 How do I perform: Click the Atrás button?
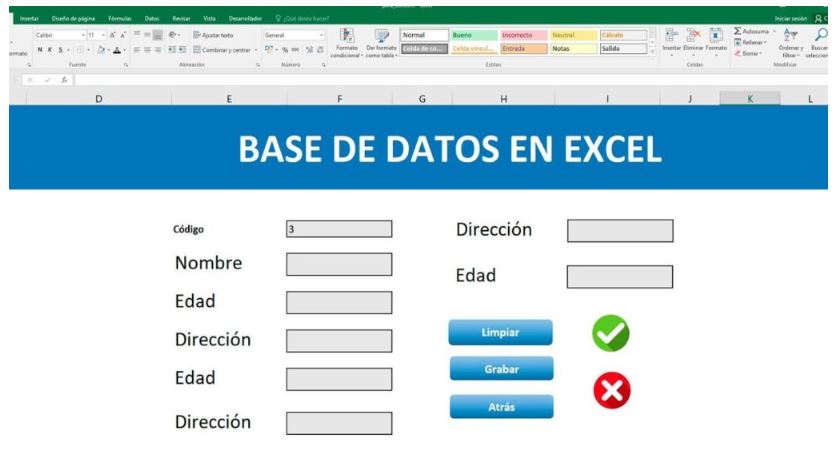click(502, 407)
